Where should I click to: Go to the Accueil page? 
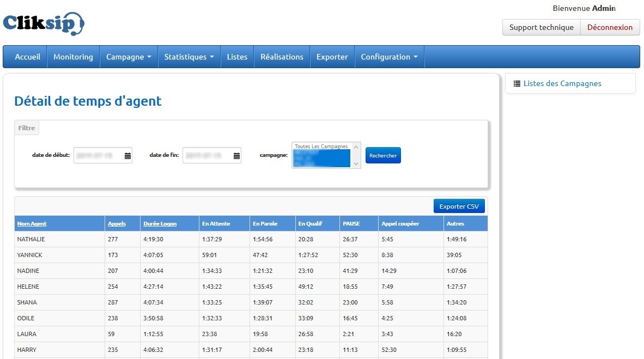(27, 57)
